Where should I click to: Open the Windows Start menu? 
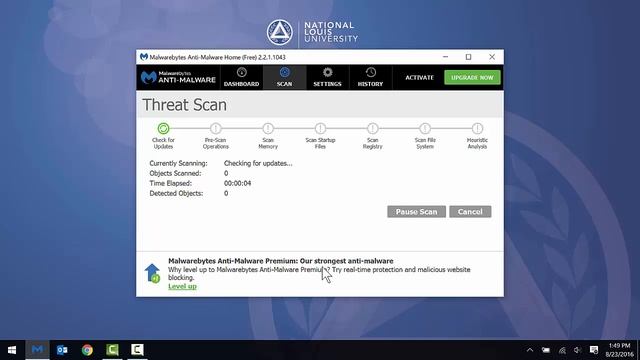(x=12, y=350)
